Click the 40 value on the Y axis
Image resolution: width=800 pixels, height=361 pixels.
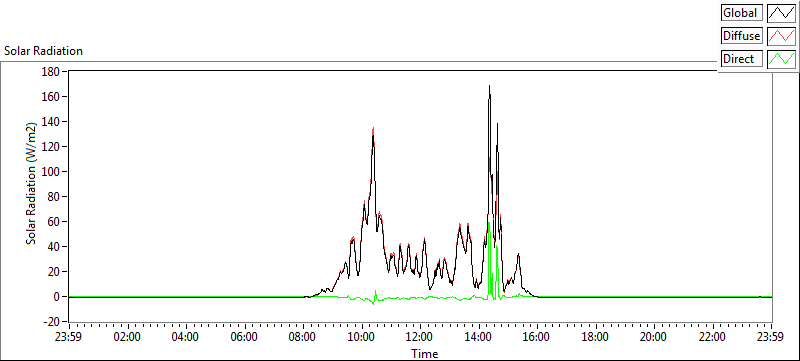coord(54,246)
